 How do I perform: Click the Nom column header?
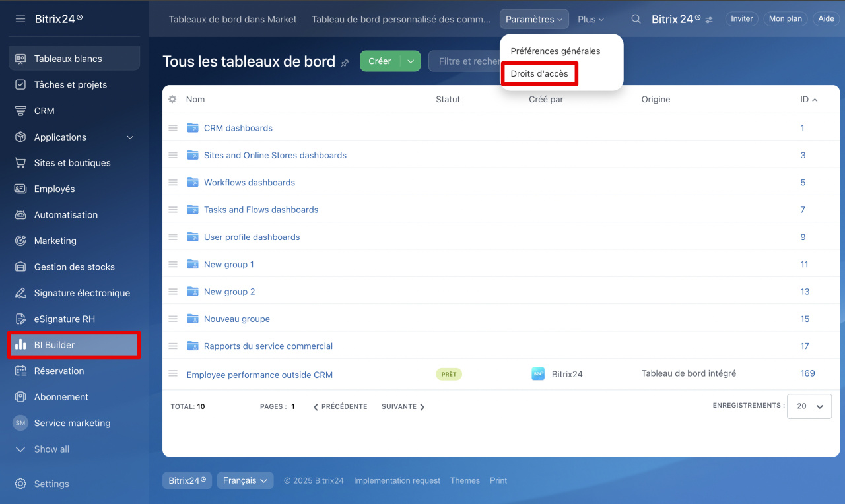195,99
